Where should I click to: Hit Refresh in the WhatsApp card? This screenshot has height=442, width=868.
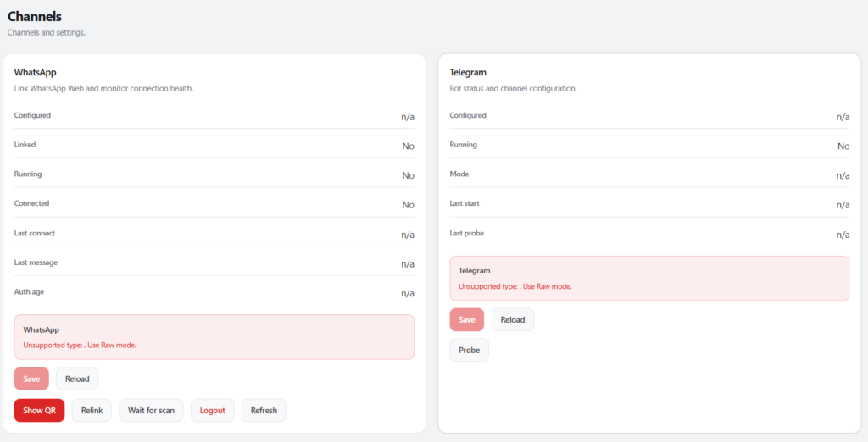click(x=264, y=411)
